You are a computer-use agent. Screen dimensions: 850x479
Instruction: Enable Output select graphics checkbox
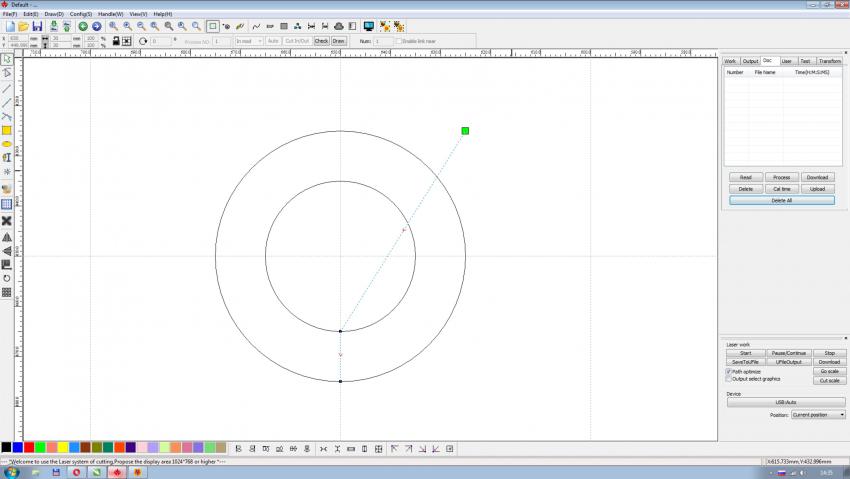click(x=728, y=379)
